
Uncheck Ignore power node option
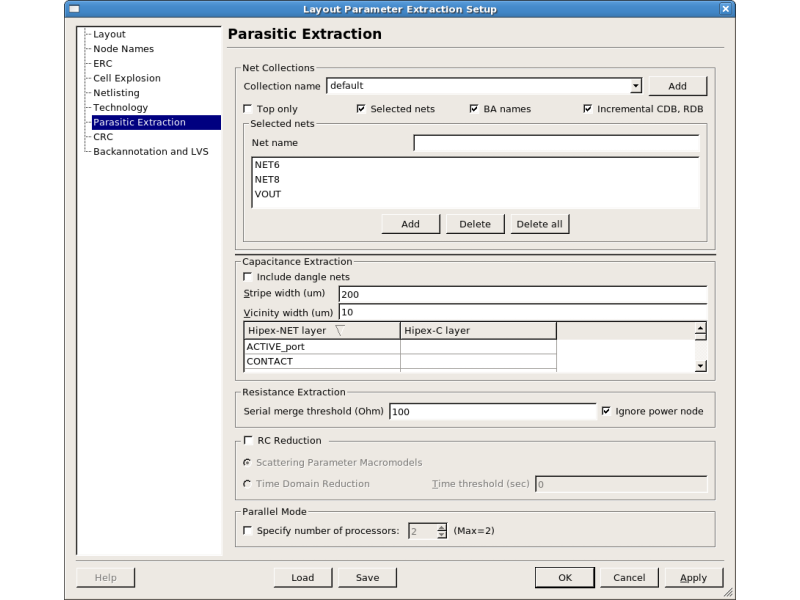coord(606,411)
